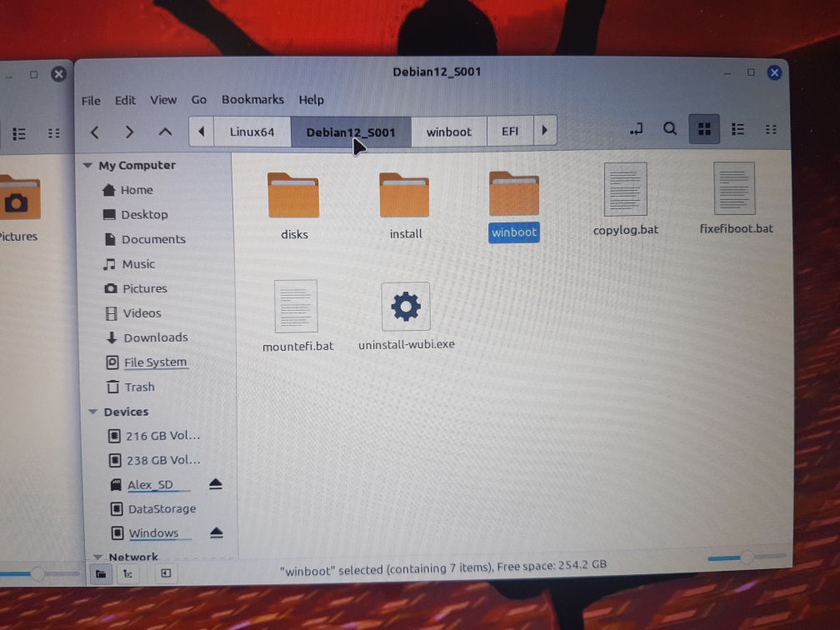840x630 pixels.
Task: Collapse the My Computer section
Action: [88, 166]
